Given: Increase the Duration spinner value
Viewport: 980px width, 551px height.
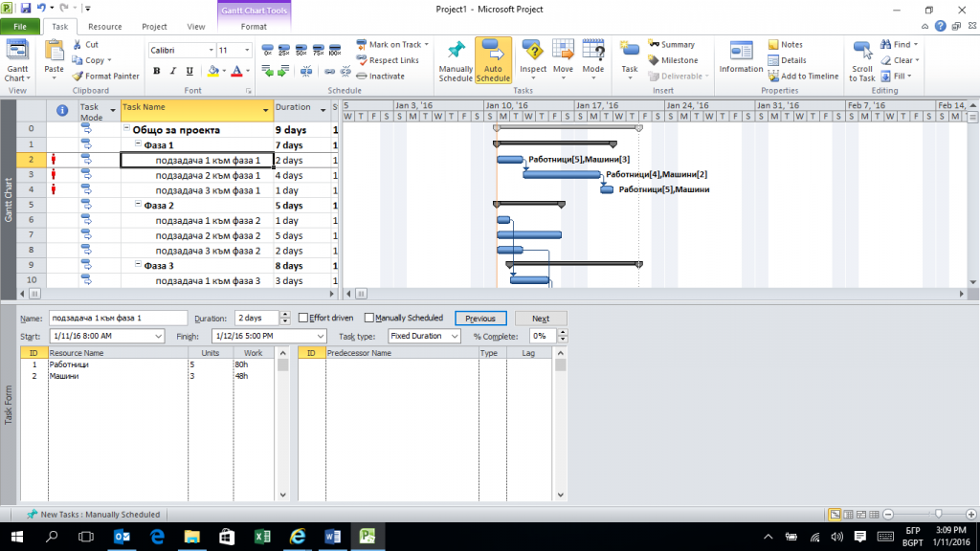Looking at the screenshot, I should (285, 315).
